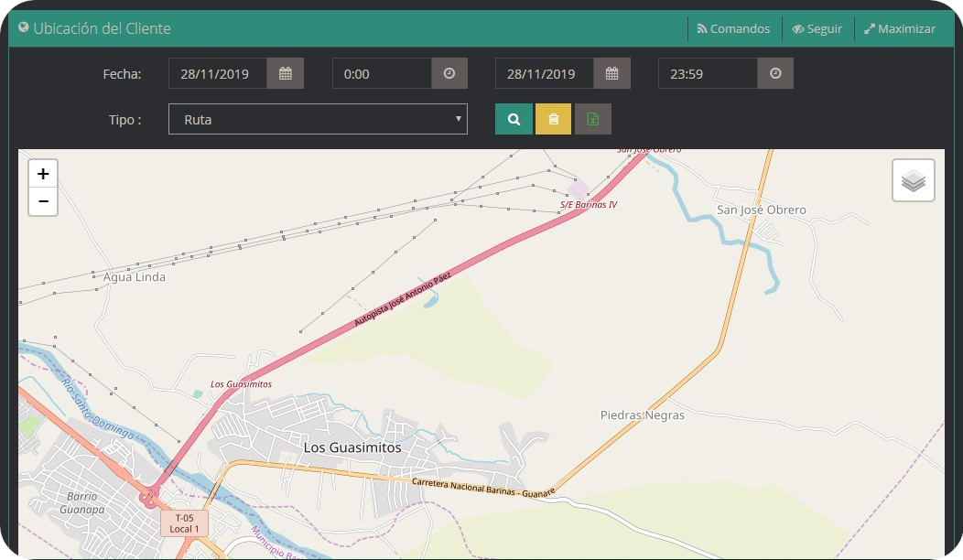This screenshot has width=963, height=560.
Task: Open the Tipo dropdown showing Ruta
Action: coord(318,119)
